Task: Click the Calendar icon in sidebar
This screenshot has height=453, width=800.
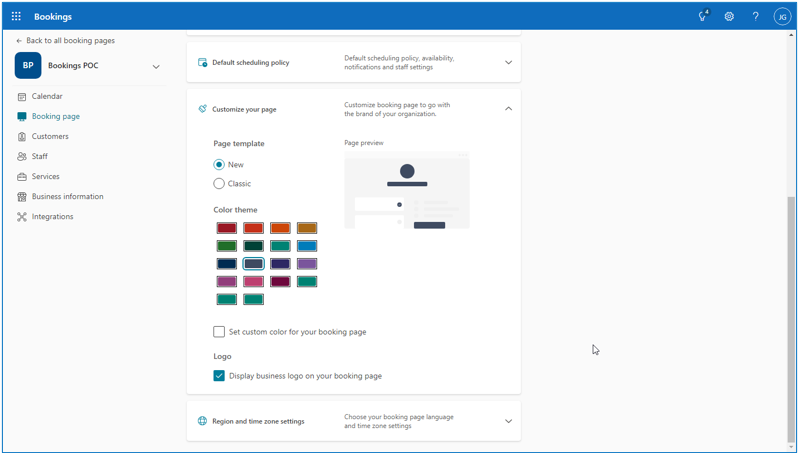Action: [22, 97]
